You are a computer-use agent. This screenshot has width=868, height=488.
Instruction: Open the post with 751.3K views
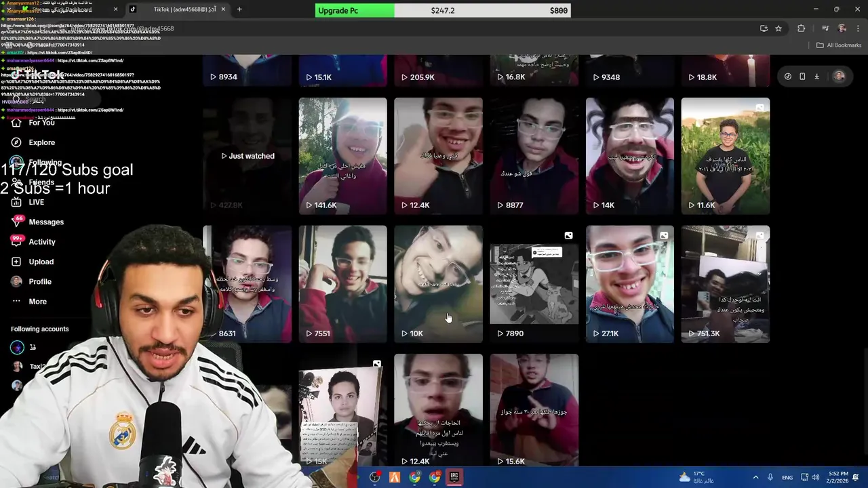[726, 284]
